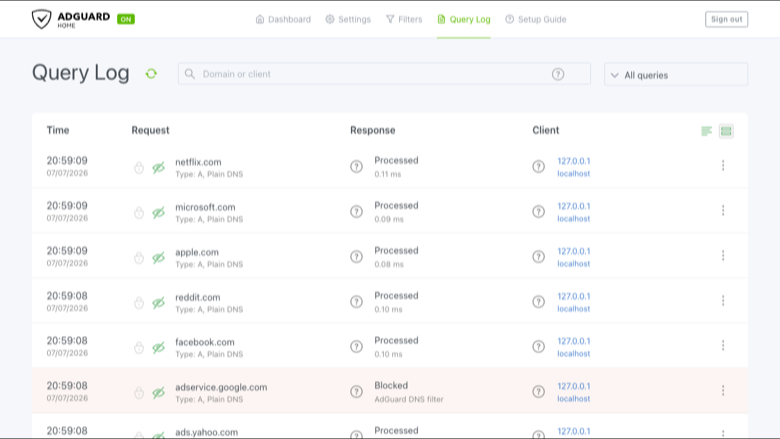The height and width of the screenshot is (439, 780).
Task: Open actions menu for reddit.com row
Action: (723, 300)
